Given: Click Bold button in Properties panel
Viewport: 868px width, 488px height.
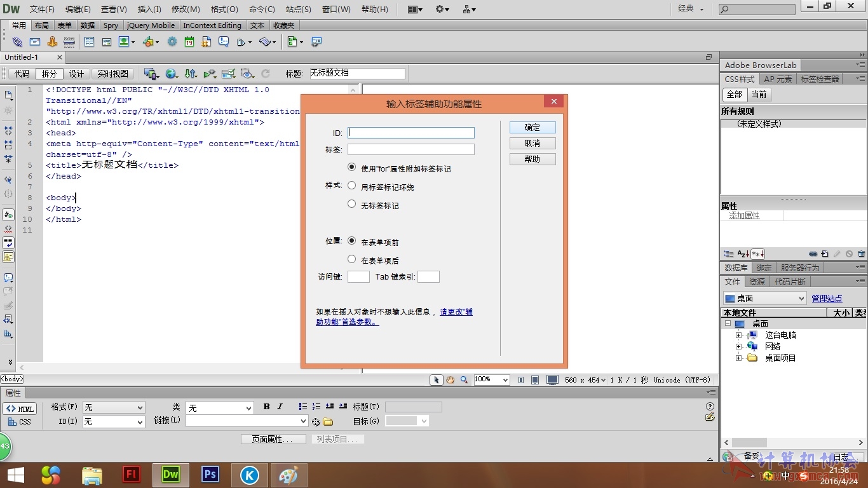Looking at the screenshot, I should click(266, 407).
